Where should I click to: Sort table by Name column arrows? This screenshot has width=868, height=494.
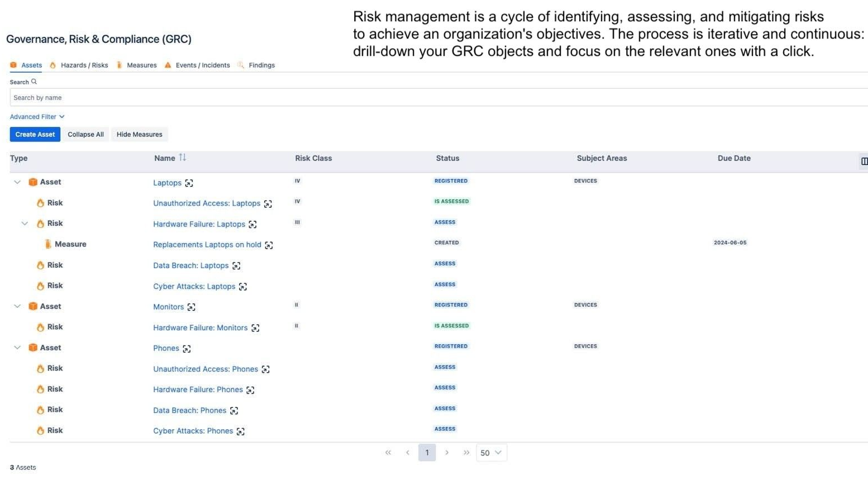click(183, 158)
